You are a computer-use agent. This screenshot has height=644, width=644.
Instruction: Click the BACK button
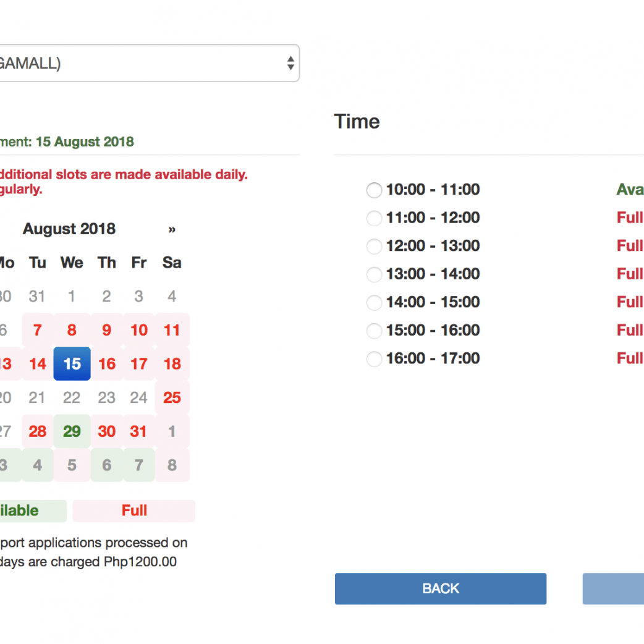point(440,588)
